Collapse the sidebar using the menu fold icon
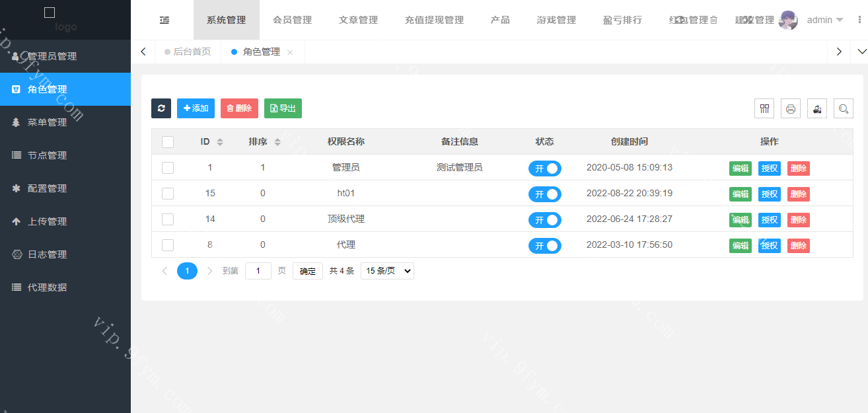The height and width of the screenshot is (413, 868). (x=164, y=20)
